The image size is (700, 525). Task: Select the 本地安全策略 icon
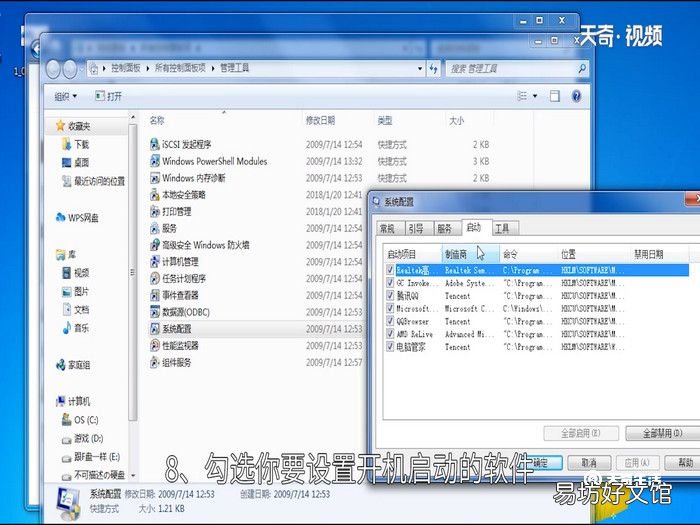click(x=154, y=195)
